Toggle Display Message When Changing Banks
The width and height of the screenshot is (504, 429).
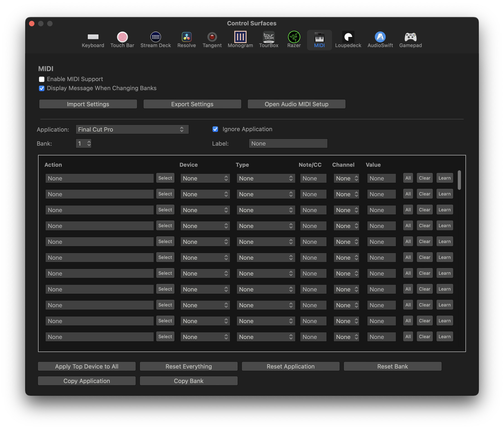point(42,88)
